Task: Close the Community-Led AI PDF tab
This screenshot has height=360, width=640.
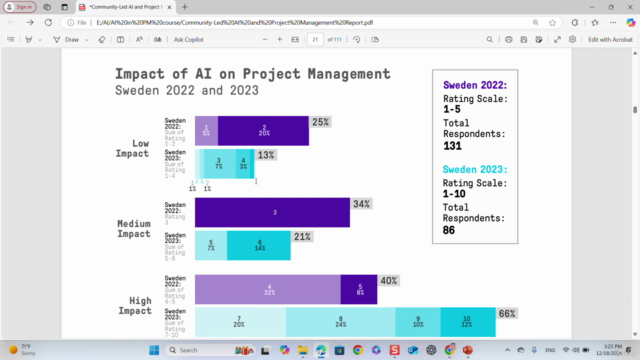Action: coord(169,7)
